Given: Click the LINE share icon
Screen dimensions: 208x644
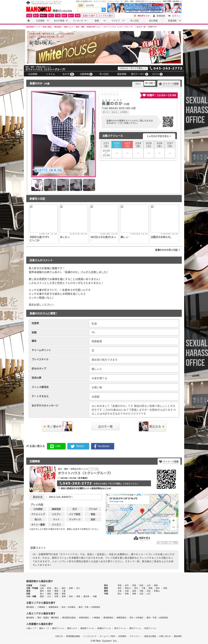Looking at the screenshot, I should pos(52,446).
